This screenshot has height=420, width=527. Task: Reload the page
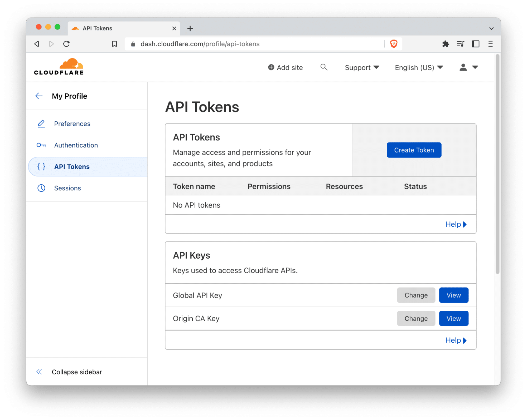tap(66, 44)
